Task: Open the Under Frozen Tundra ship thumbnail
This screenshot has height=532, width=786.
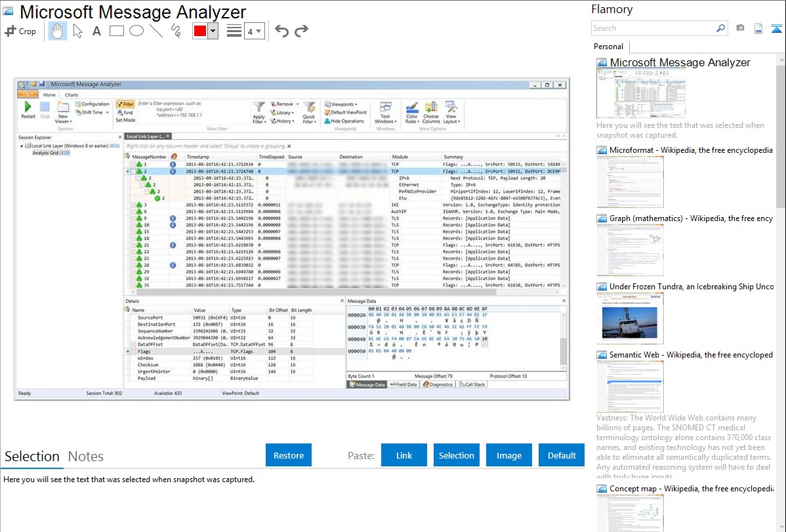Action: click(x=630, y=318)
